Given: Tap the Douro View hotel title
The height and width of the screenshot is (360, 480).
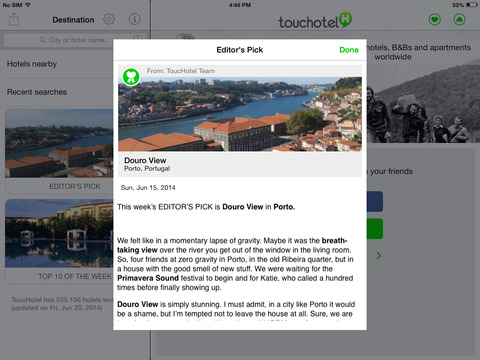Looking at the screenshot, I should click(145, 160).
